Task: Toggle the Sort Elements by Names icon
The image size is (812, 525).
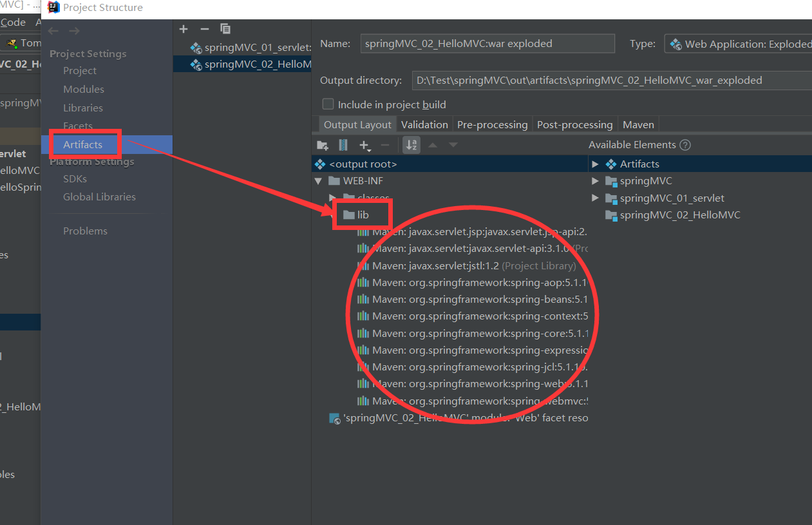Action: tap(411, 146)
